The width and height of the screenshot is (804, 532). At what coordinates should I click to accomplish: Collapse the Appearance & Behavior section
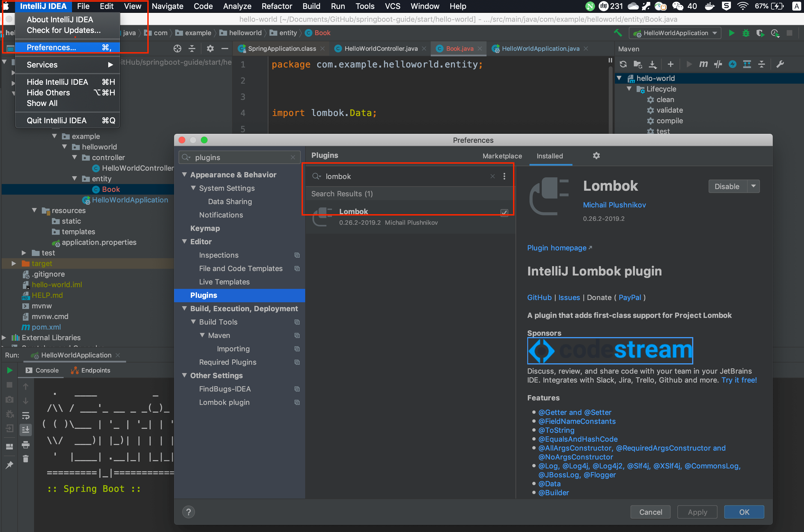184,174
